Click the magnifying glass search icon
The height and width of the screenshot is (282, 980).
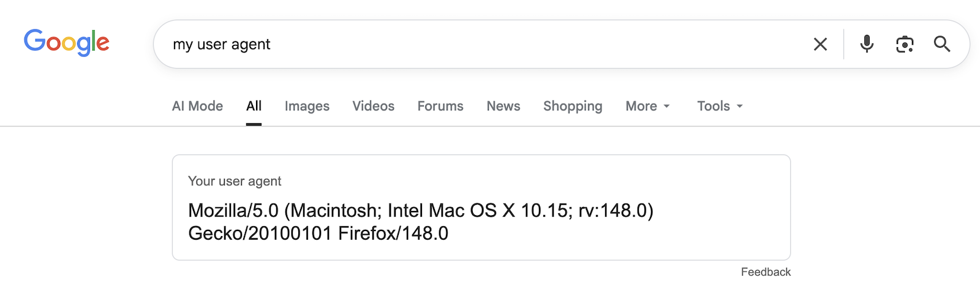tap(942, 44)
